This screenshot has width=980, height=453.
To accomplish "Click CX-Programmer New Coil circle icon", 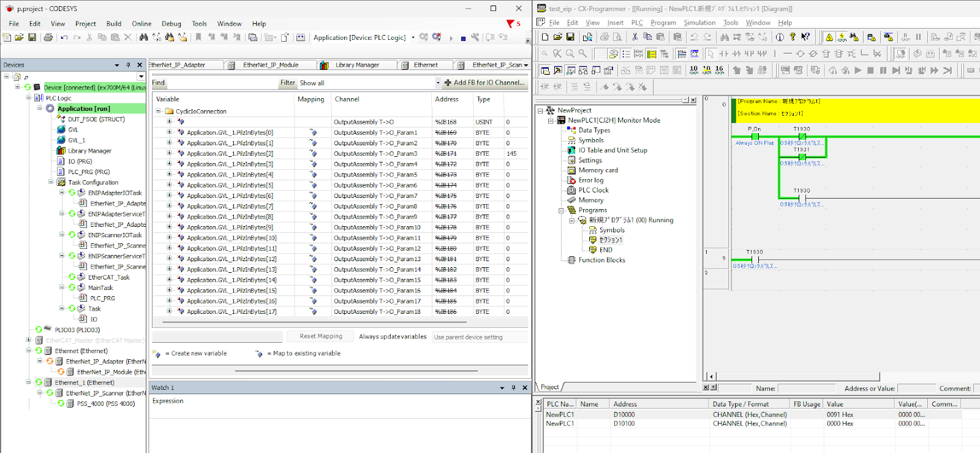I will [x=801, y=53].
